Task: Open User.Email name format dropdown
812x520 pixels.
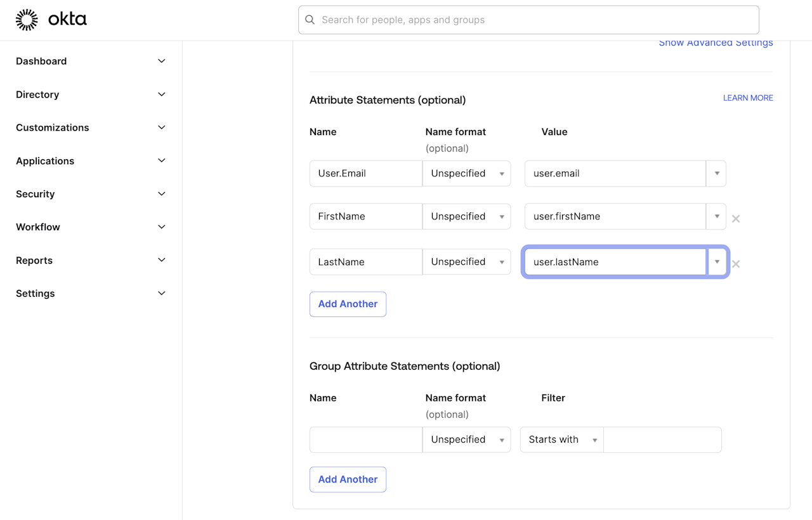Action: 467,173
